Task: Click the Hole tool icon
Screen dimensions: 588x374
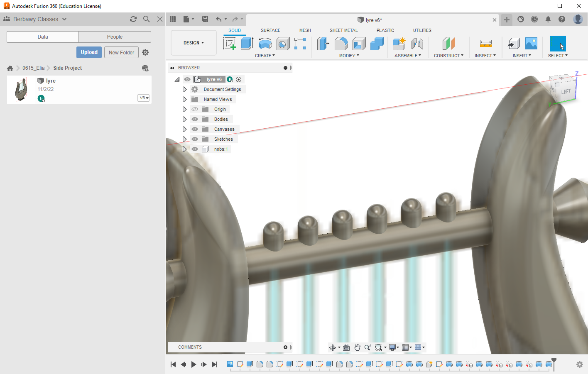Action: 283,44
